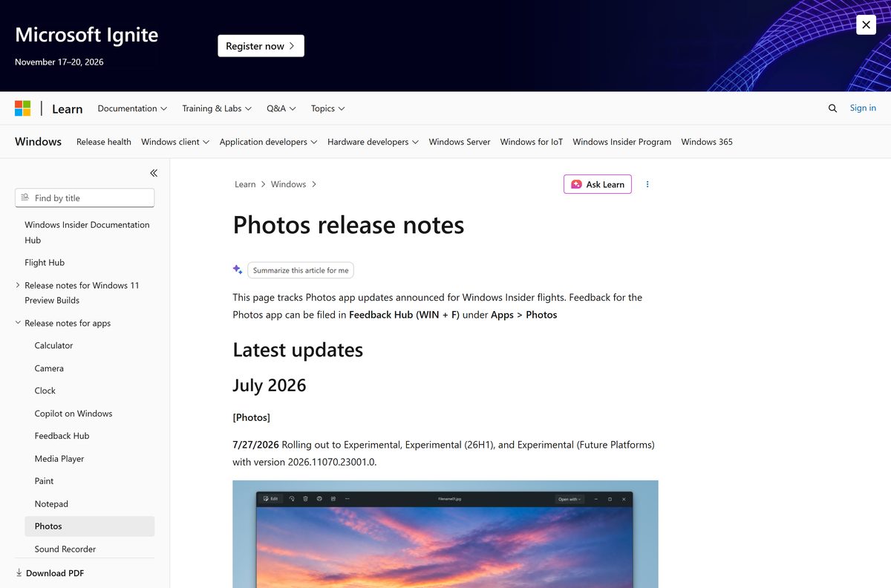Click the [Photos] label
891x588 pixels.
click(x=252, y=417)
